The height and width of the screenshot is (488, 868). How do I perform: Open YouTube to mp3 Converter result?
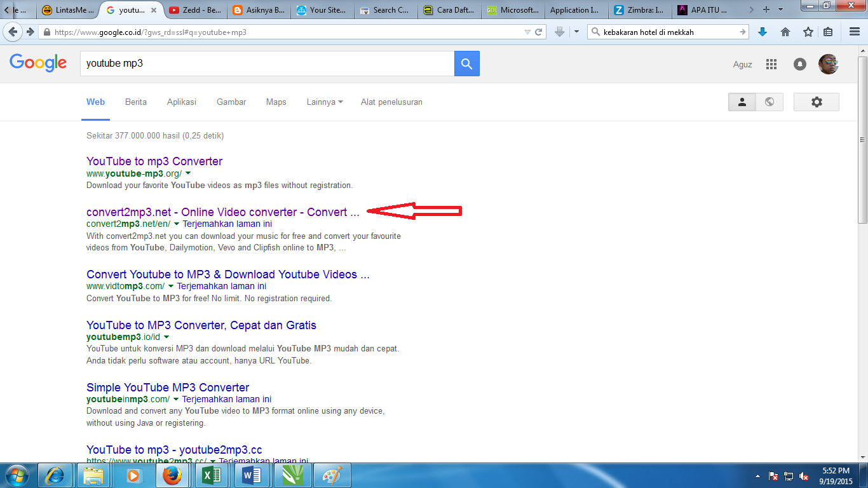pyautogui.click(x=154, y=161)
